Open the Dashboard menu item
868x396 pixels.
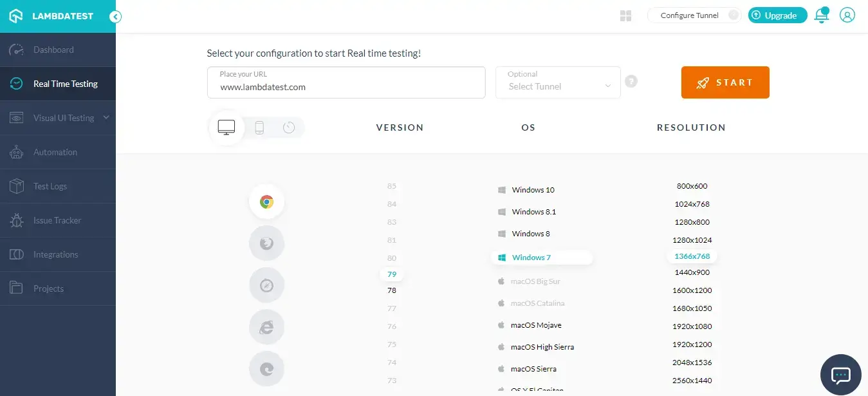(53, 49)
